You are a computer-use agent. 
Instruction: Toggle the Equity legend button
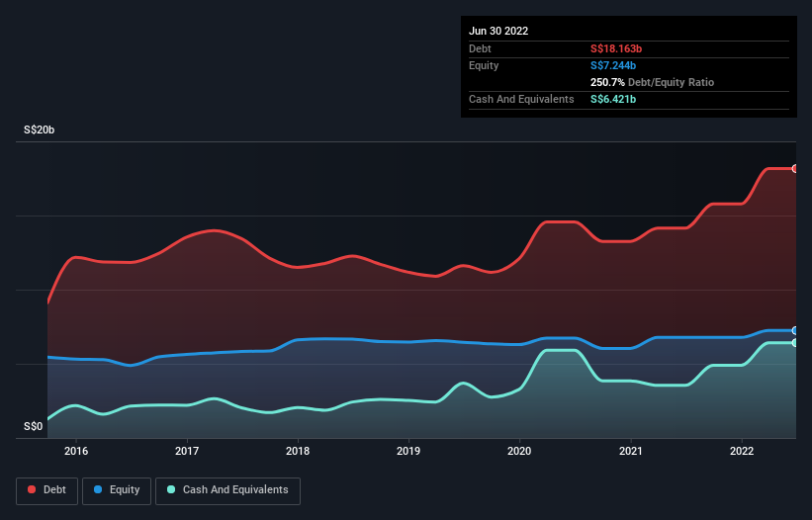pyautogui.click(x=117, y=490)
